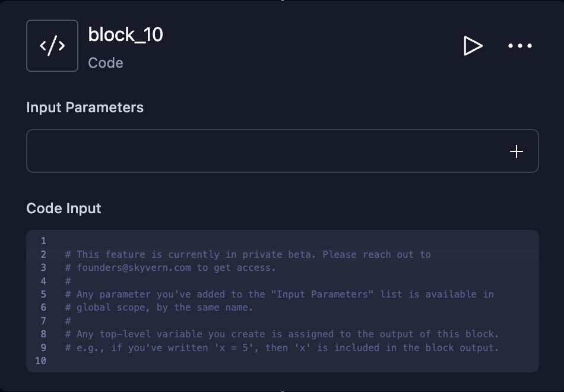Click the block_10 title text
The image size is (564, 392).
[x=125, y=35]
